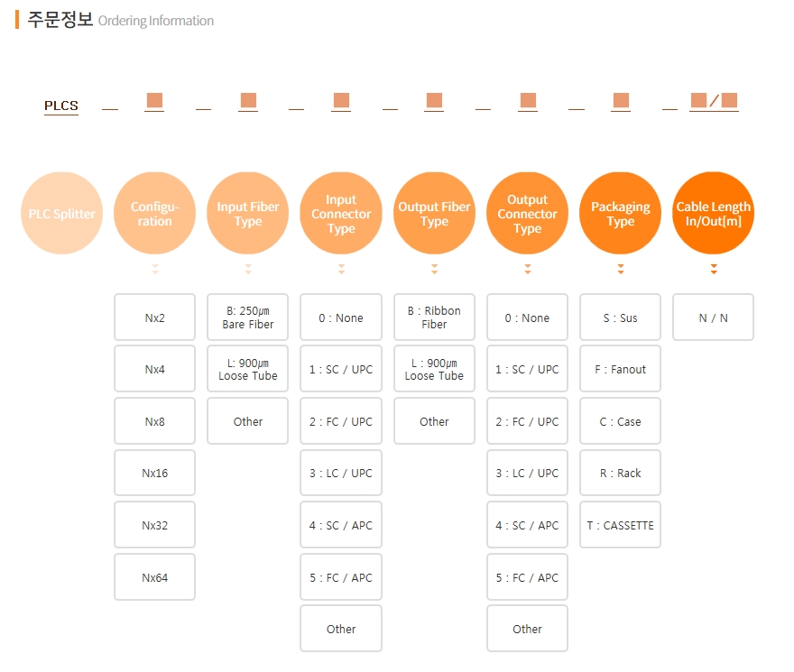
Task: Click the arrow beneath Cable Length
Action: pos(714,269)
